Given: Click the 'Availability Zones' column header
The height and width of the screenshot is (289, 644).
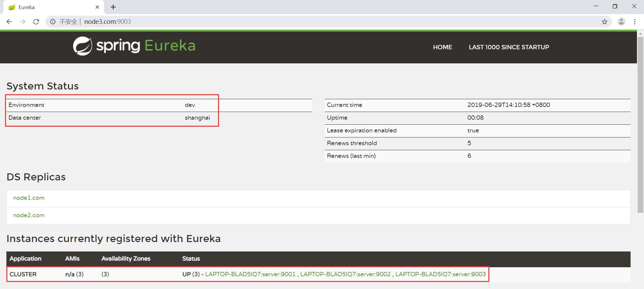Looking at the screenshot, I should [126, 258].
